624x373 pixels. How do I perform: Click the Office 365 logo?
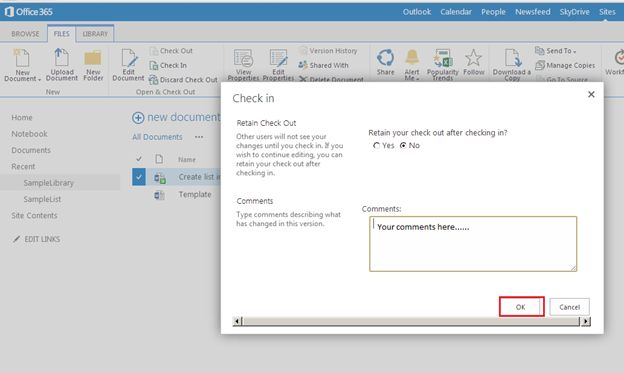tap(29, 12)
